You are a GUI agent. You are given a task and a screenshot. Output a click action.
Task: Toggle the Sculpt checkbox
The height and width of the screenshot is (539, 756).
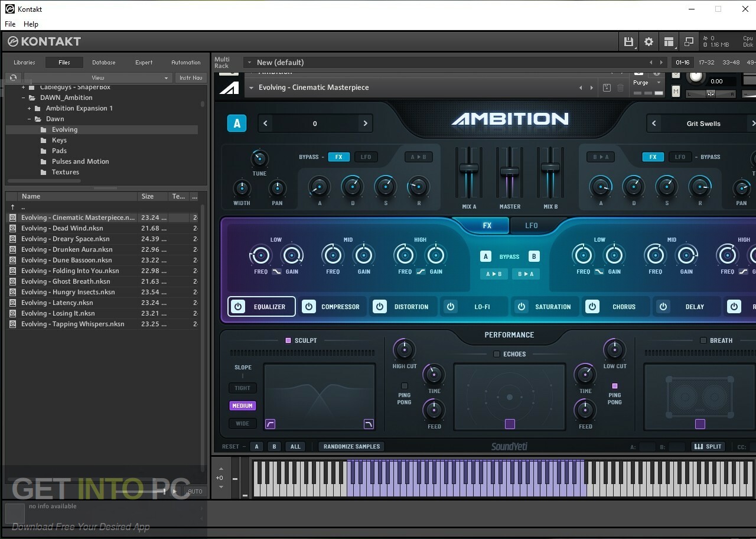click(x=288, y=340)
